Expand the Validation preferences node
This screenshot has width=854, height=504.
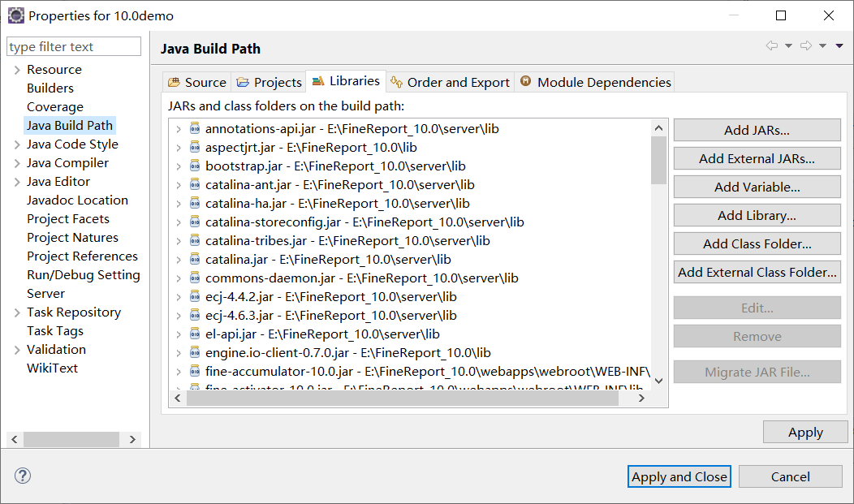point(17,350)
